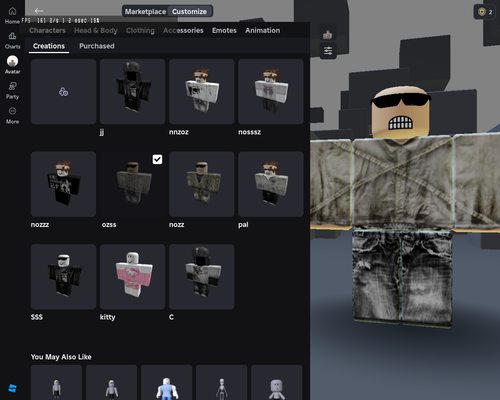
Task: Click the Robux balance icon
Action: coord(482,12)
